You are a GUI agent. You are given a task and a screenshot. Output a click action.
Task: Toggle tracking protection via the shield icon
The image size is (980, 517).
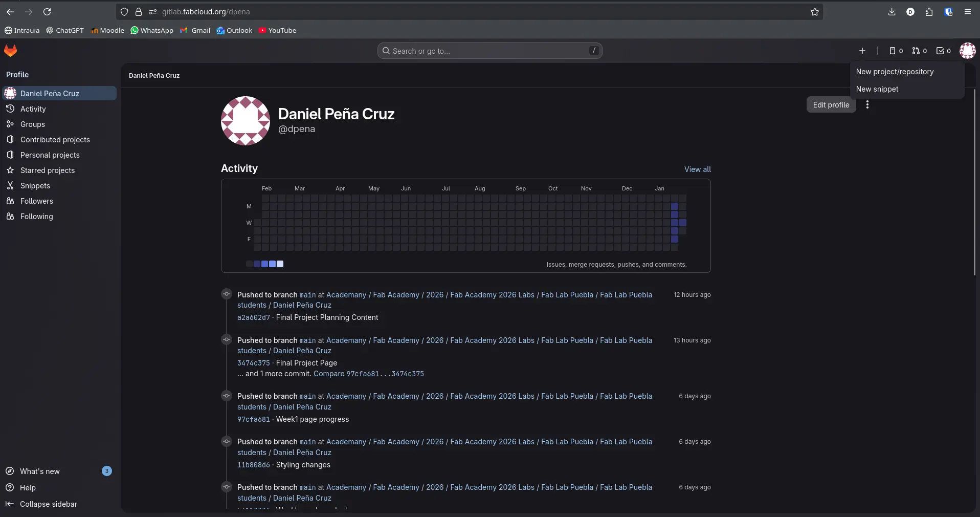[x=124, y=12]
